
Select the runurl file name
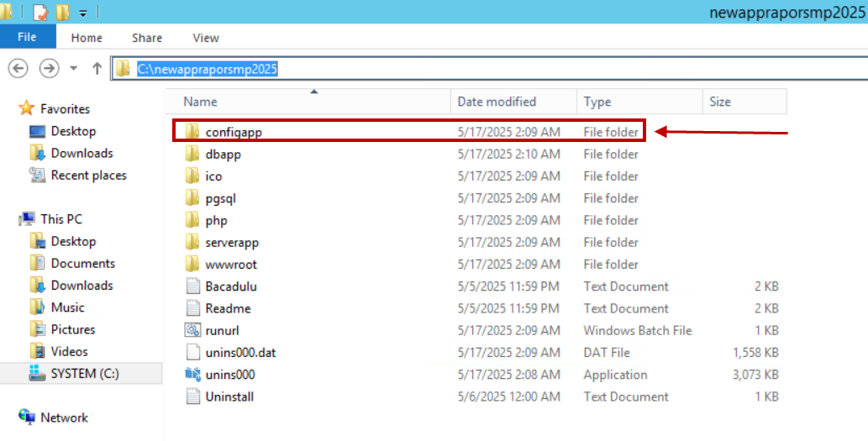point(222,330)
